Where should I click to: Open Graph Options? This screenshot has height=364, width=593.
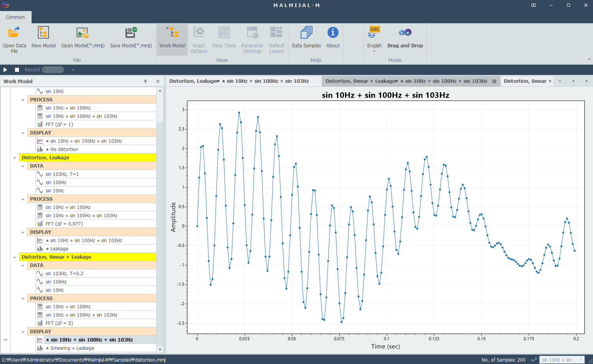199,39
